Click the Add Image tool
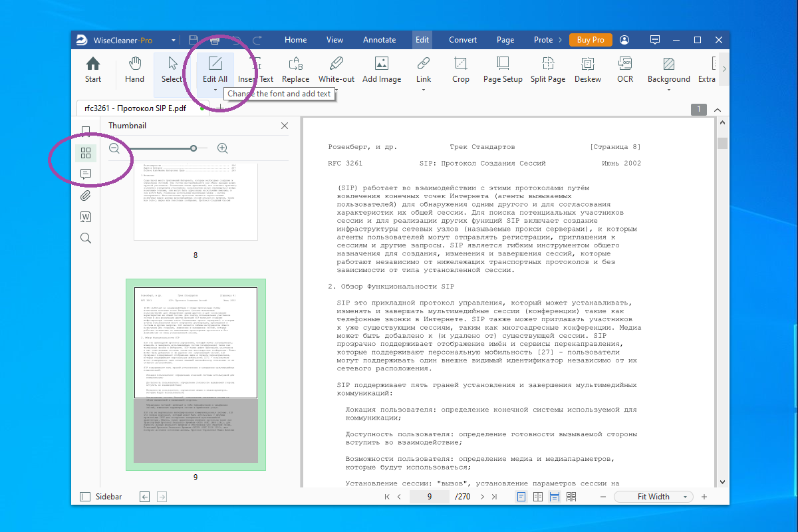 [x=381, y=70]
